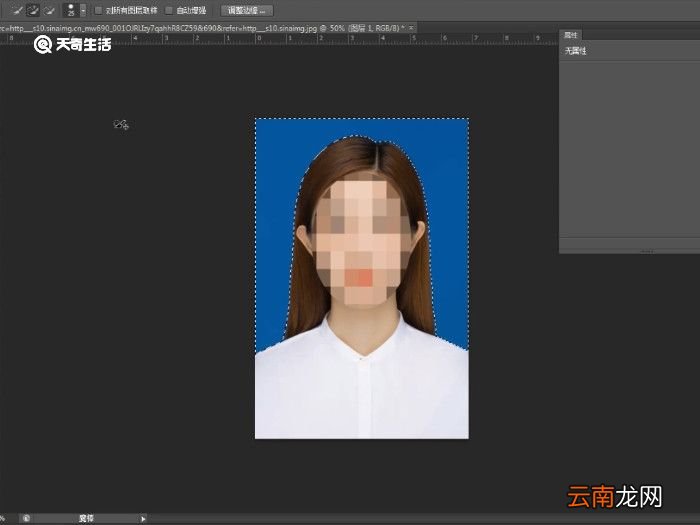Click the horizontal ruler at mark 0
The image size is (700, 525).
point(258,39)
